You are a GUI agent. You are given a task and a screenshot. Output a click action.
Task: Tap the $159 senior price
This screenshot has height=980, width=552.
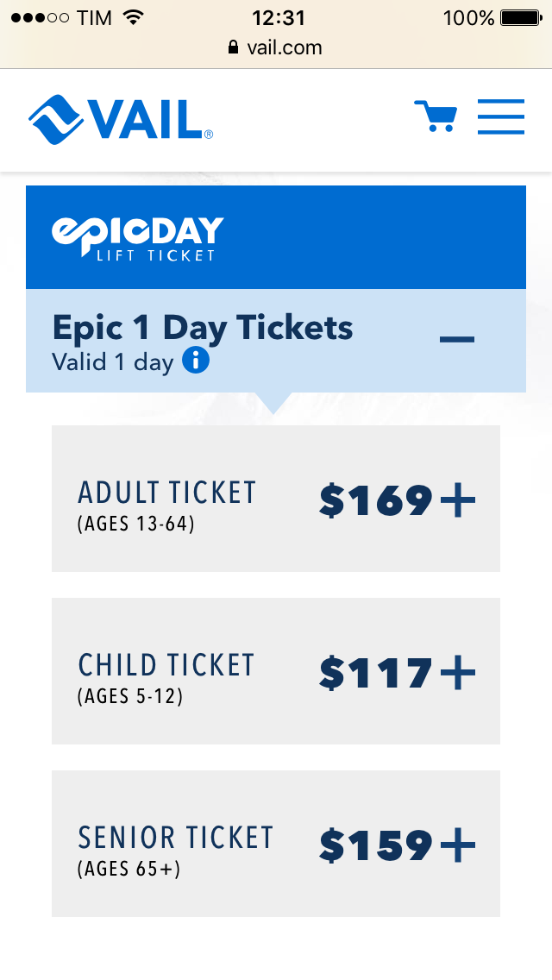pos(376,845)
